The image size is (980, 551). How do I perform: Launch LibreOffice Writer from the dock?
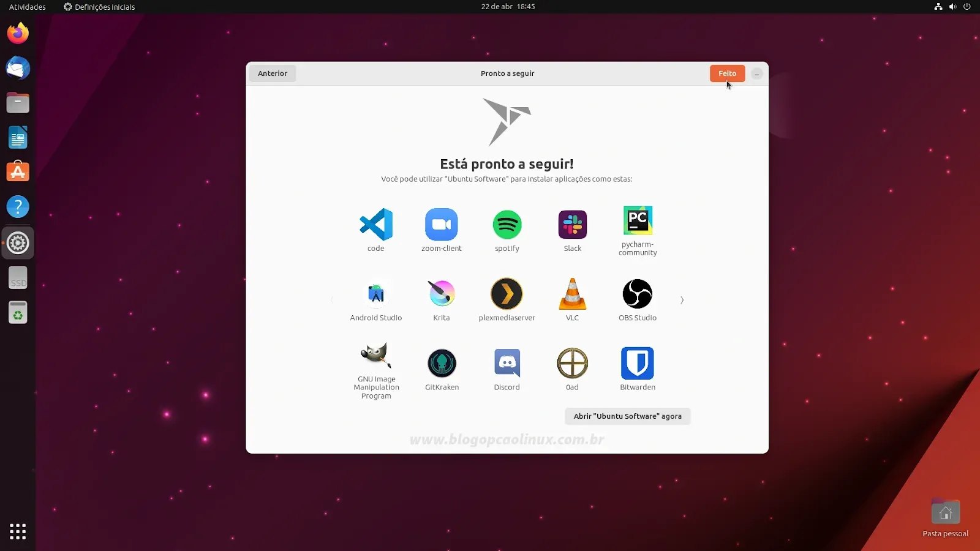point(18,138)
